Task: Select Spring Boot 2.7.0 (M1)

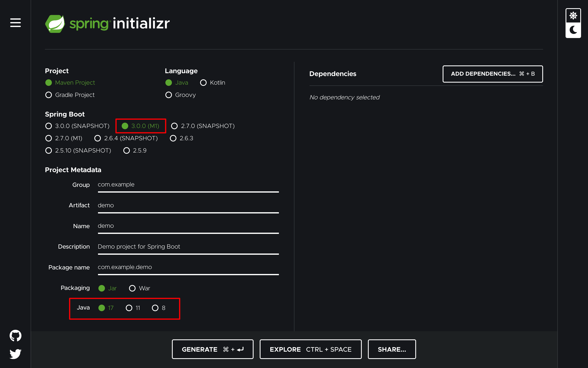Action: [64, 138]
